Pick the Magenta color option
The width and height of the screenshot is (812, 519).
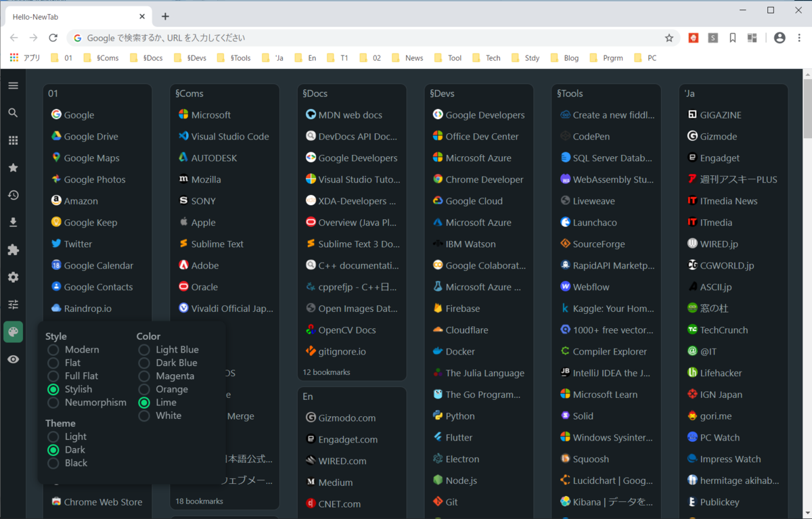pyautogui.click(x=166, y=376)
